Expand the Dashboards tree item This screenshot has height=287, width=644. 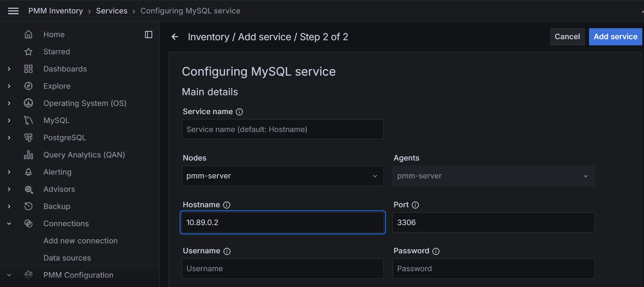(9, 69)
